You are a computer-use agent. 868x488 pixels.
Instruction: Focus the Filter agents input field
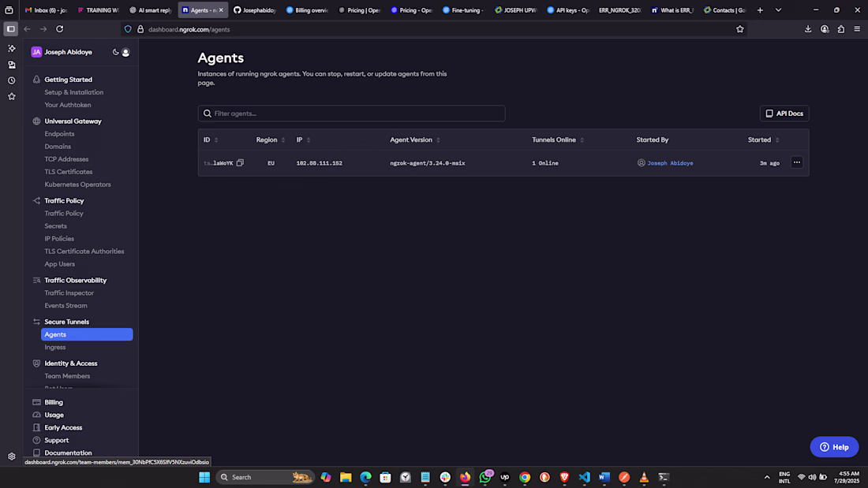point(351,114)
